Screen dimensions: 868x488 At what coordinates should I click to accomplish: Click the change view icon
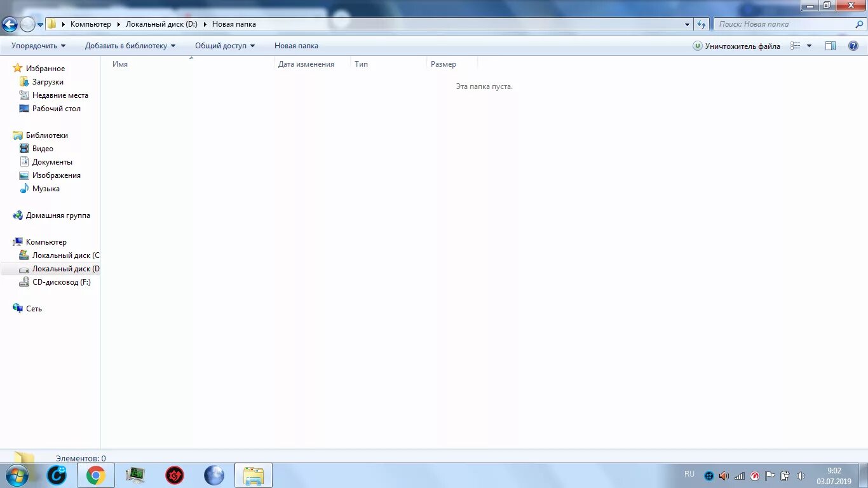[x=796, y=46]
